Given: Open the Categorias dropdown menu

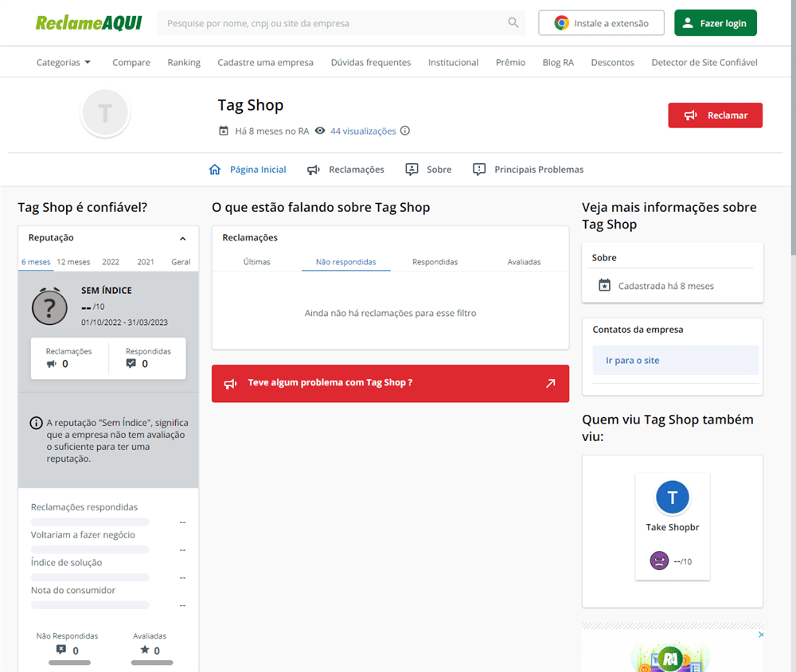Looking at the screenshot, I should click(x=64, y=62).
